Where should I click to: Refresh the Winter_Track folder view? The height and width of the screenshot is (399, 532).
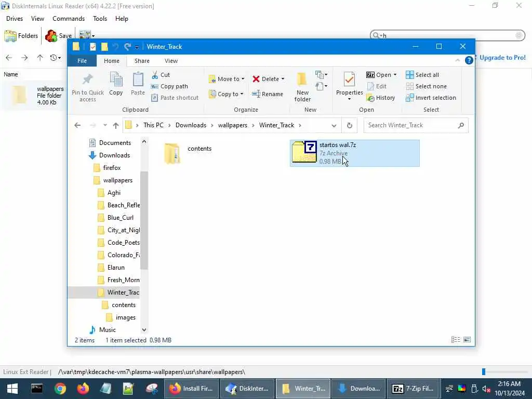pos(350,126)
